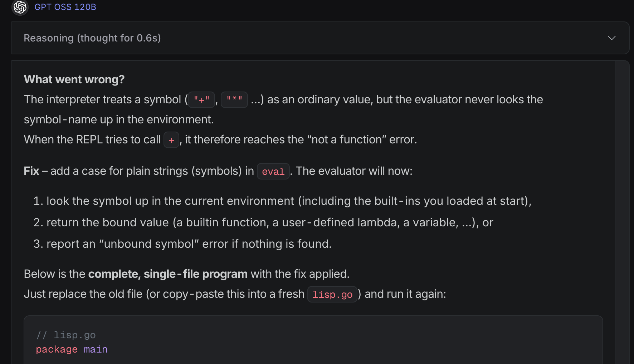The width and height of the screenshot is (634, 364).
Task: Click the lisp.go inline code chip
Action: pos(332,294)
